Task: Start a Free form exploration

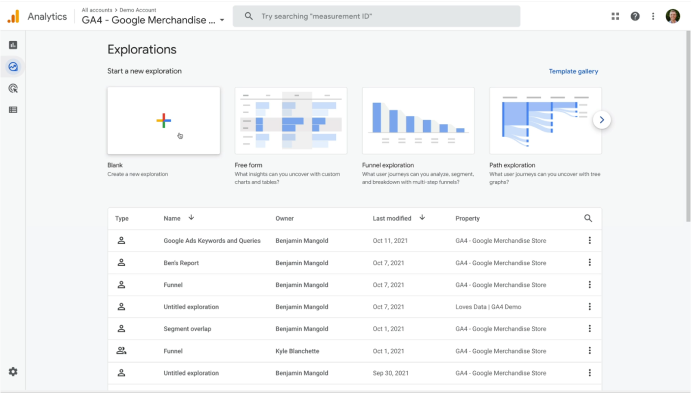Action: click(x=291, y=120)
